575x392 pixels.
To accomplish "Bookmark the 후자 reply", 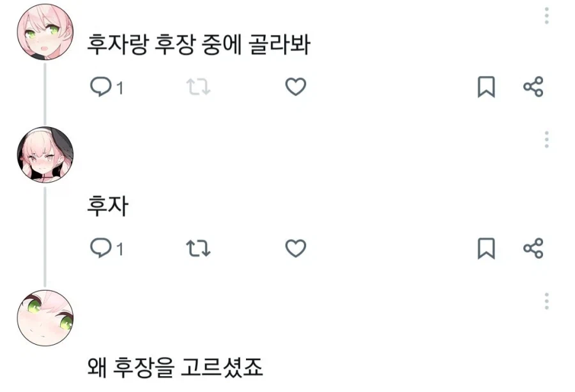I will click(486, 250).
